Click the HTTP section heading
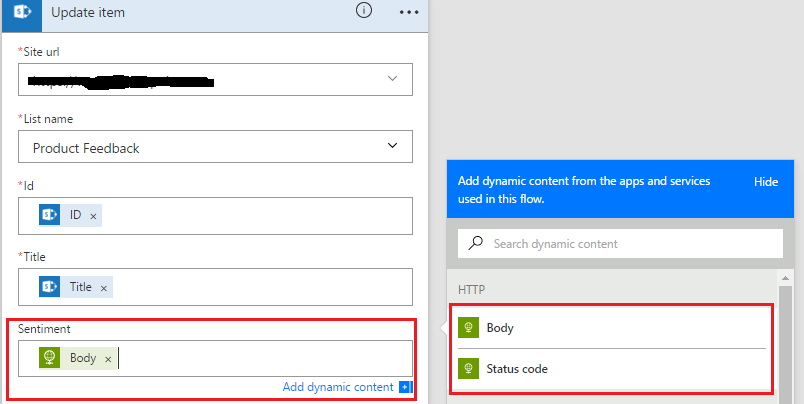Screen dimensions: 804x404 471,290
